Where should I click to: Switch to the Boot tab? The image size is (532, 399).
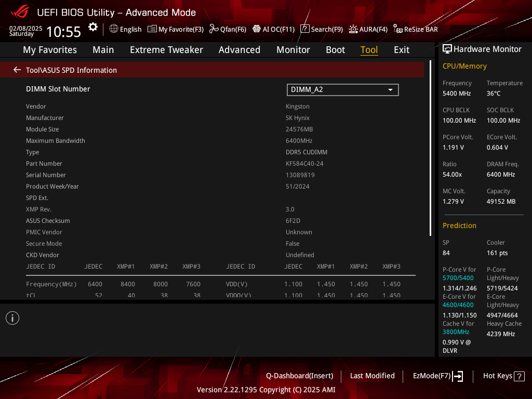pos(335,49)
